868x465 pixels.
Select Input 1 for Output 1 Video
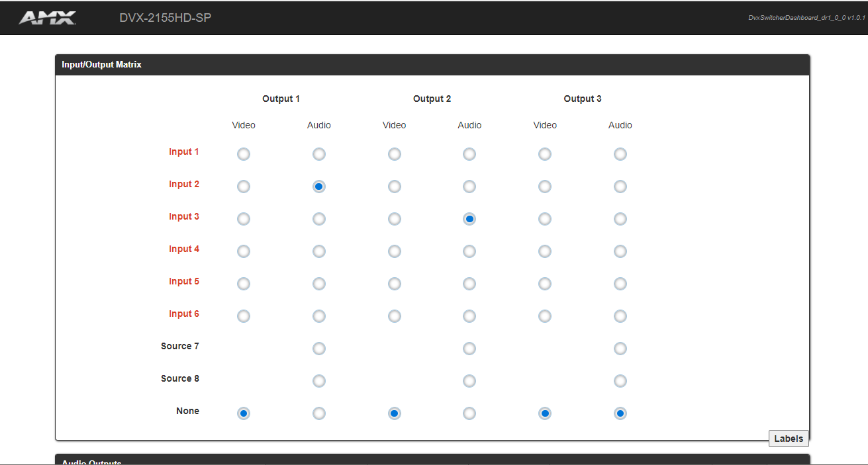[x=244, y=154]
